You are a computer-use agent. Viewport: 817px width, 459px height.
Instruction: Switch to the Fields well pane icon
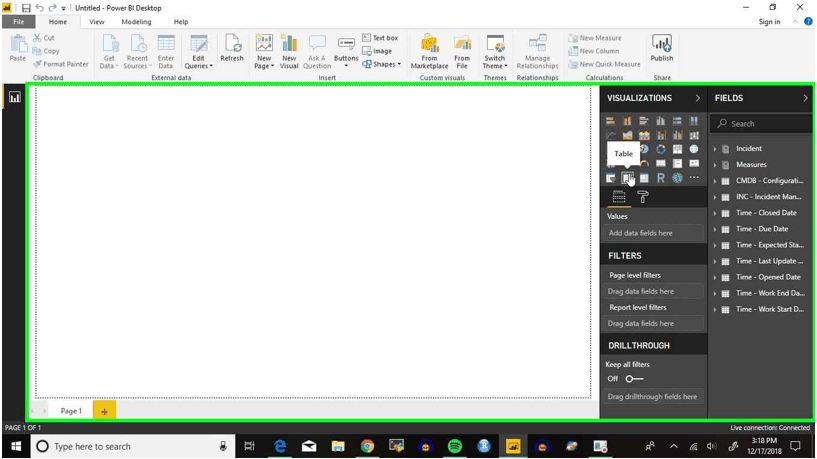click(619, 197)
